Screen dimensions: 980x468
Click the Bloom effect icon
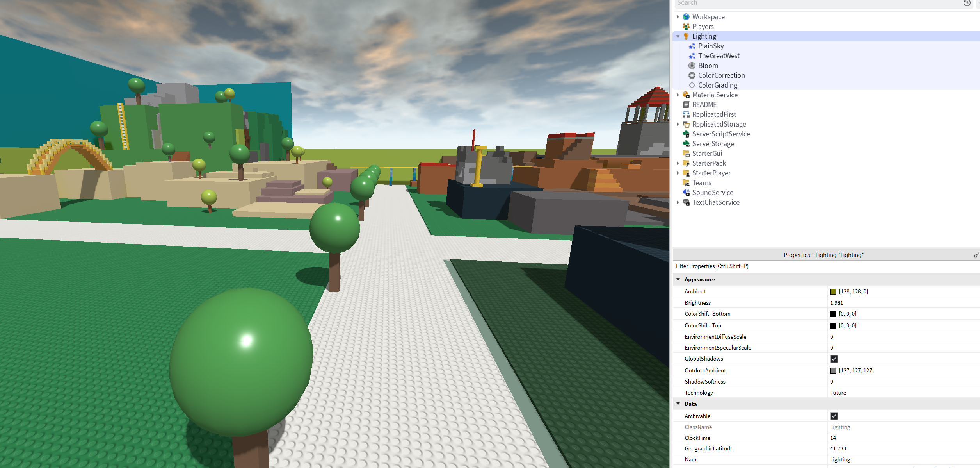pyautogui.click(x=692, y=66)
